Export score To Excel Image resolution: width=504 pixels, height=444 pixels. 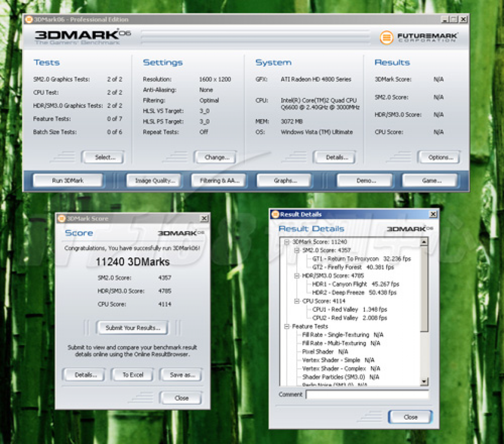(x=133, y=375)
